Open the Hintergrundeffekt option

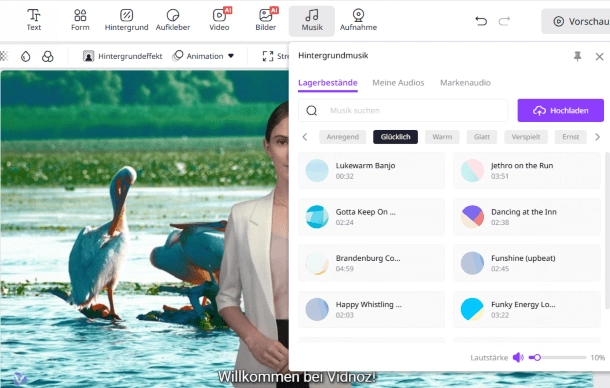123,56
